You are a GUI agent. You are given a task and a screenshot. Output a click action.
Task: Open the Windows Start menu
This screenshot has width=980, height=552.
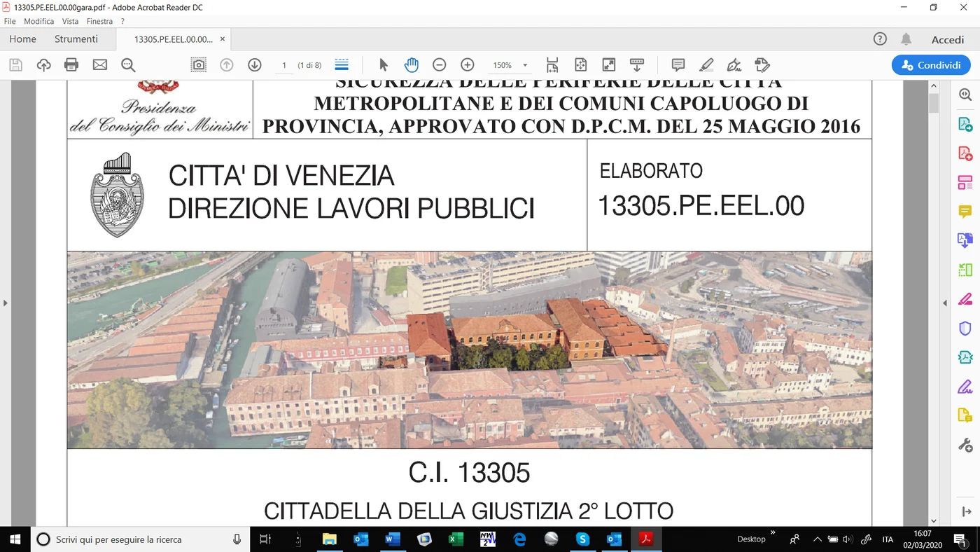tap(15, 539)
